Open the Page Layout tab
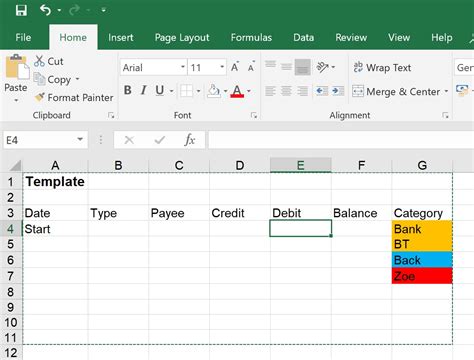The image size is (474, 360). click(182, 37)
